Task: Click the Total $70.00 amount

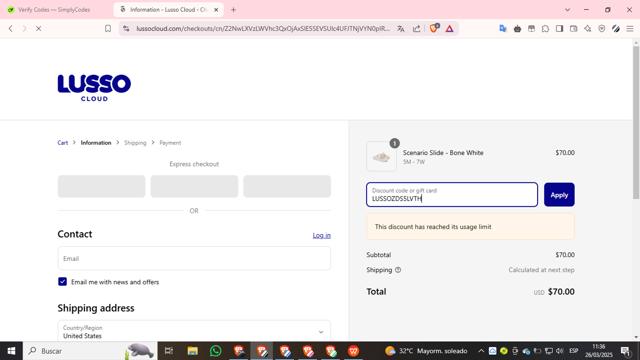Action: tap(561, 291)
